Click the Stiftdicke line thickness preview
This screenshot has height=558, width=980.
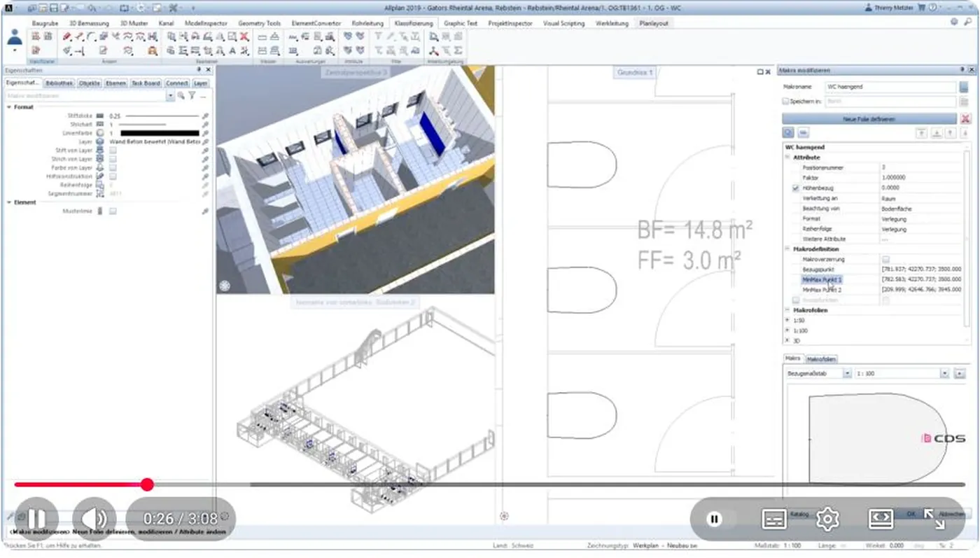point(162,116)
